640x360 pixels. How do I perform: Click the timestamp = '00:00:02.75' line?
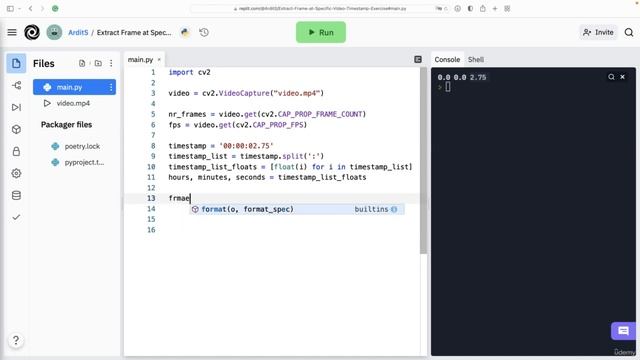[221, 146]
